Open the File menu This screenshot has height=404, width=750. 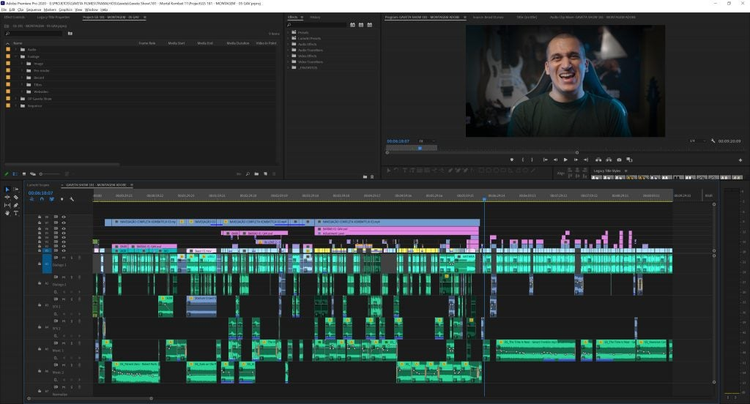(4, 10)
